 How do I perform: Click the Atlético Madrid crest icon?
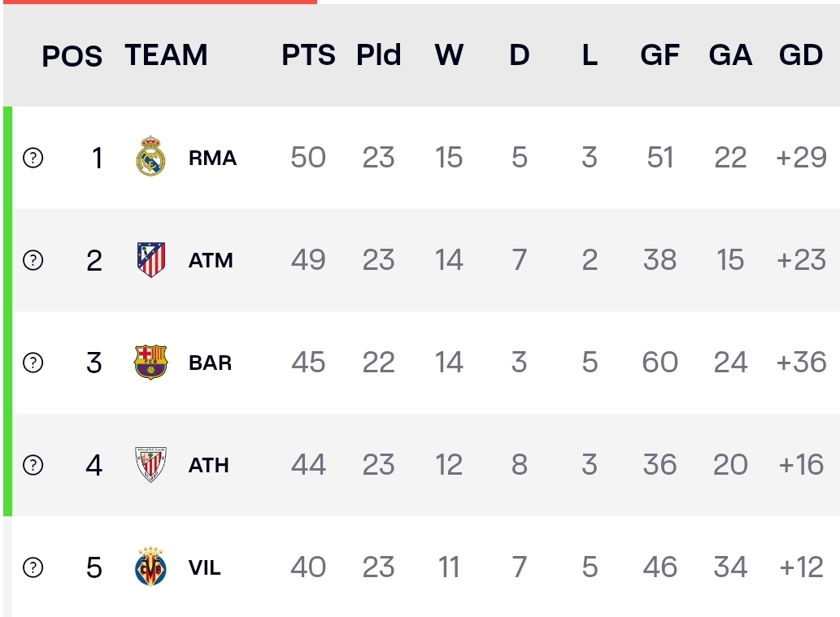pyautogui.click(x=151, y=260)
